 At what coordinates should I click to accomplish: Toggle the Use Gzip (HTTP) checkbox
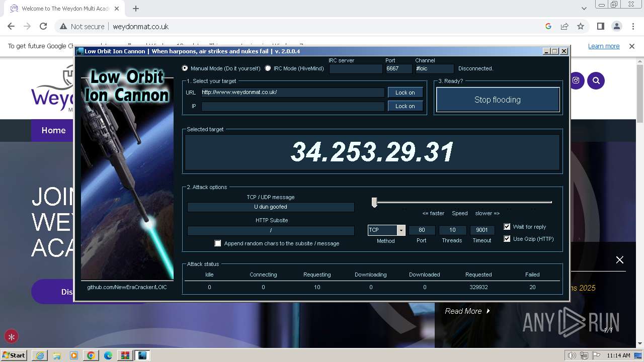point(507,239)
